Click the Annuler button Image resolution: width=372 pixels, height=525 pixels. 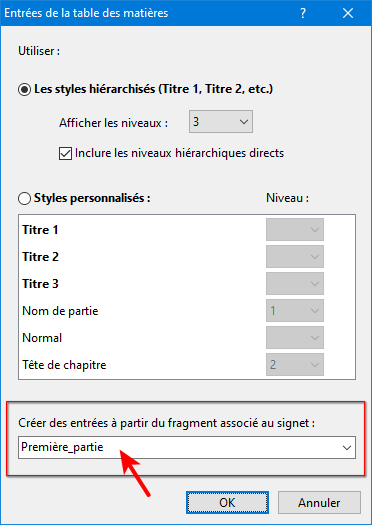(319, 503)
